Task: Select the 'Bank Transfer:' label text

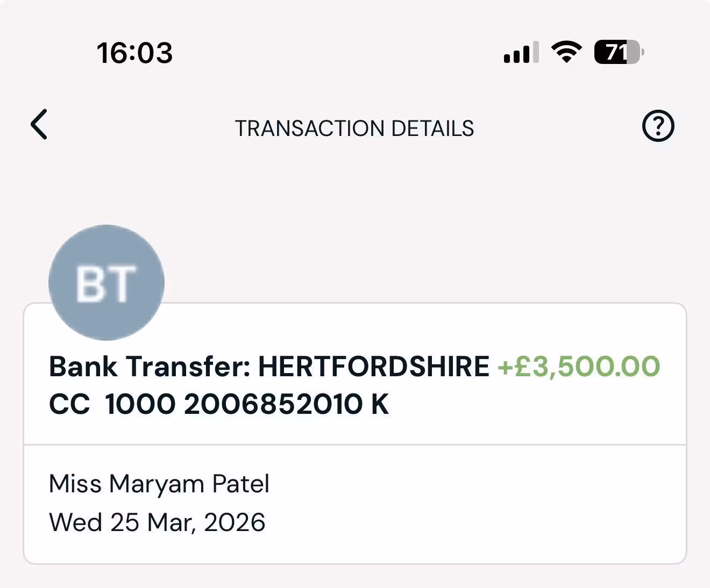Action: [150, 367]
